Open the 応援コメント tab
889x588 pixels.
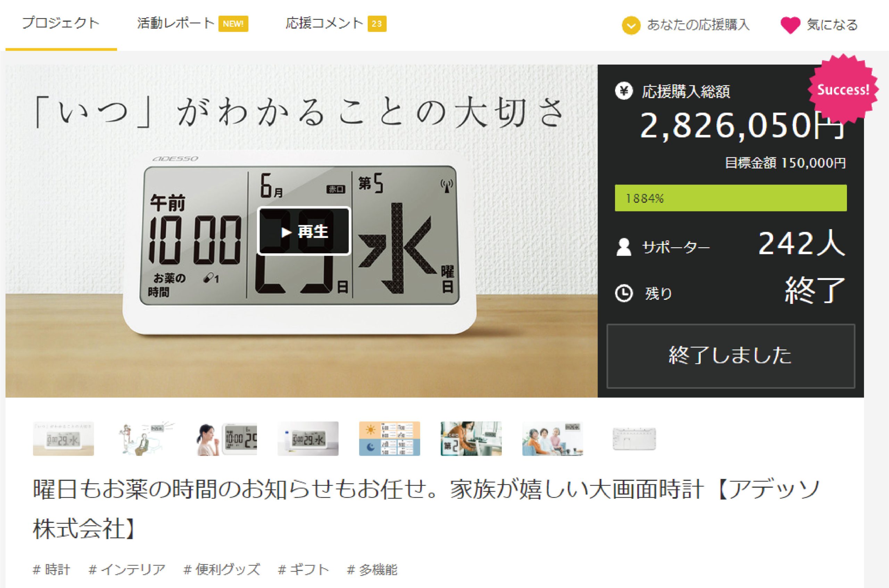click(x=335, y=23)
